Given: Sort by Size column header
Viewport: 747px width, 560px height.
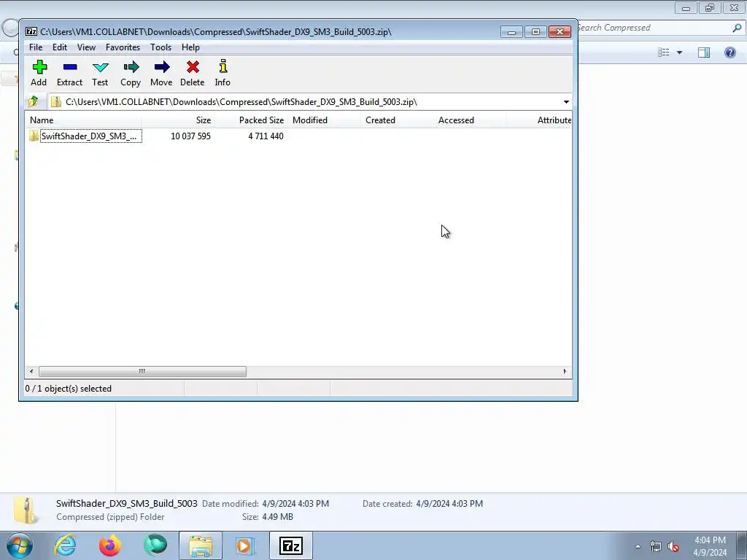Looking at the screenshot, I should click(x=178, y=120).
